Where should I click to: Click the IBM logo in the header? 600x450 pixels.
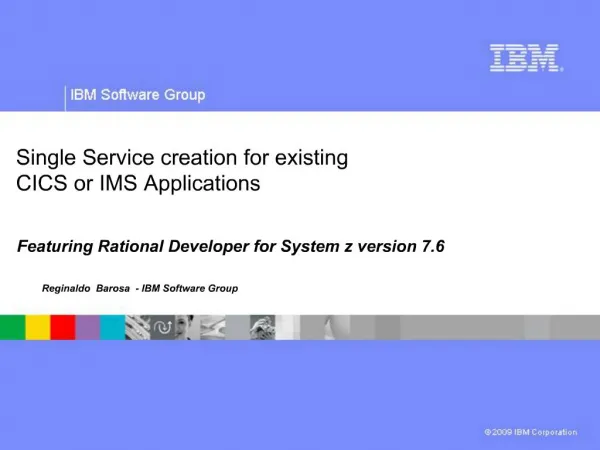(527, 58)
